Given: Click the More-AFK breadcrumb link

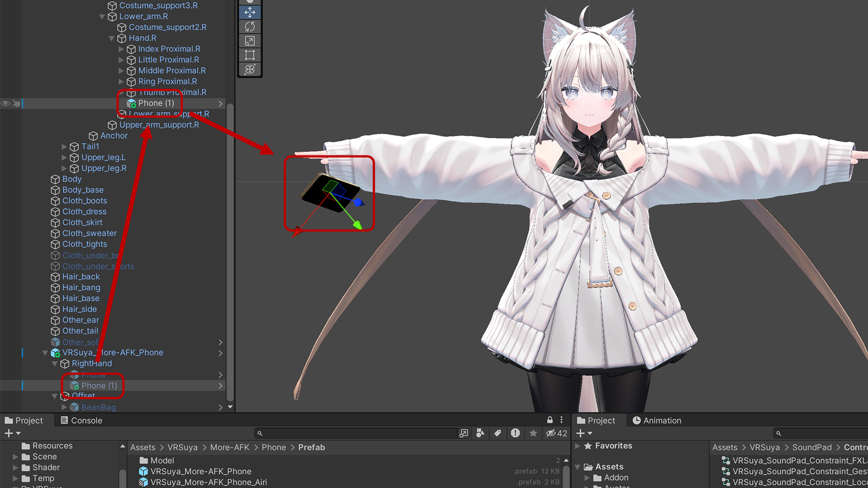Looking at the screenshot, I should click(x=230, y=447).
